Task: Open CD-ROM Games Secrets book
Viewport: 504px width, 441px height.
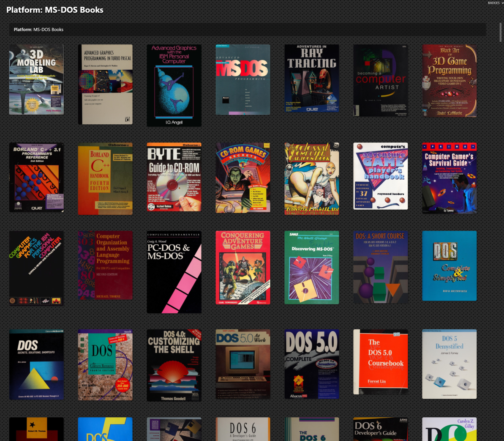Action: (243, 178)
